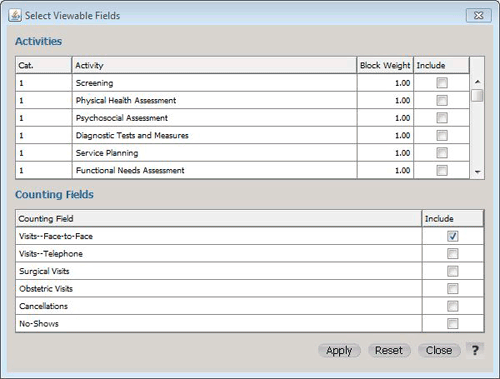This screenshot has width=500, height=379.
Task: Click the Counting Field column header
Action: pyautogui.click(x=219, y=219)
